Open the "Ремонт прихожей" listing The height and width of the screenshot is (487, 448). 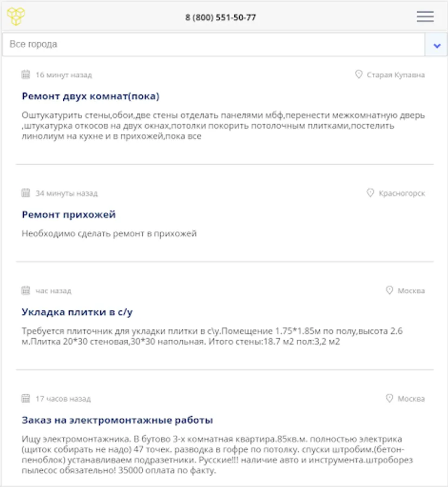(x=69, y=215)
